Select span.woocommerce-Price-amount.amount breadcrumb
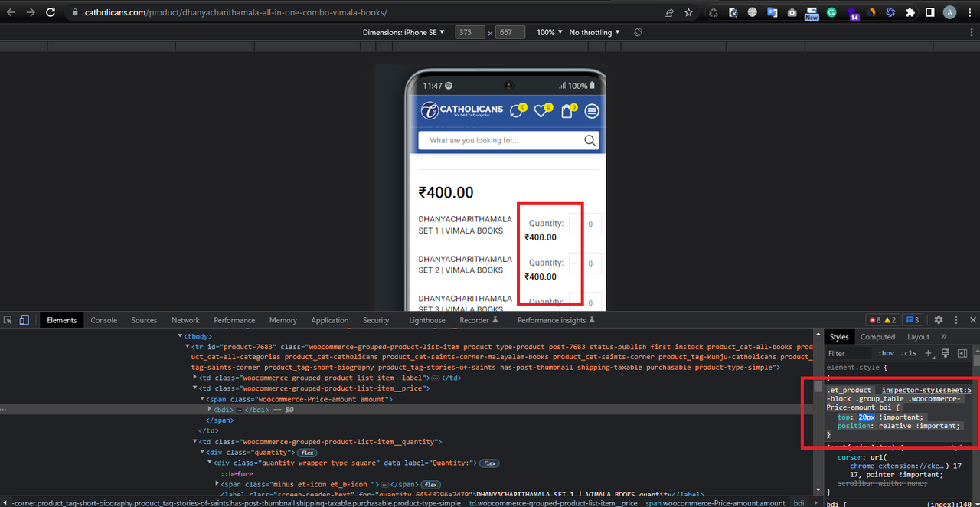Screen dimensions: 980x507 (x=714, y=502)
